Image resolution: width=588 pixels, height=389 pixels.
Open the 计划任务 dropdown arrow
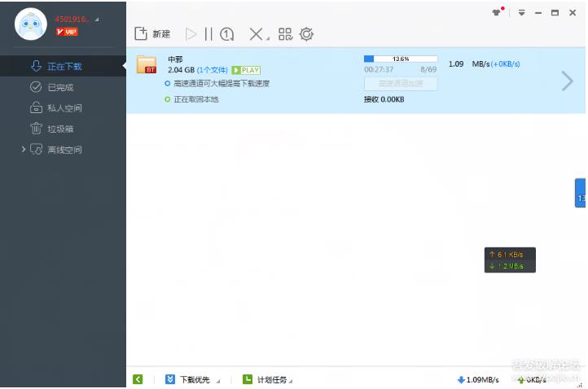(291, 382)
